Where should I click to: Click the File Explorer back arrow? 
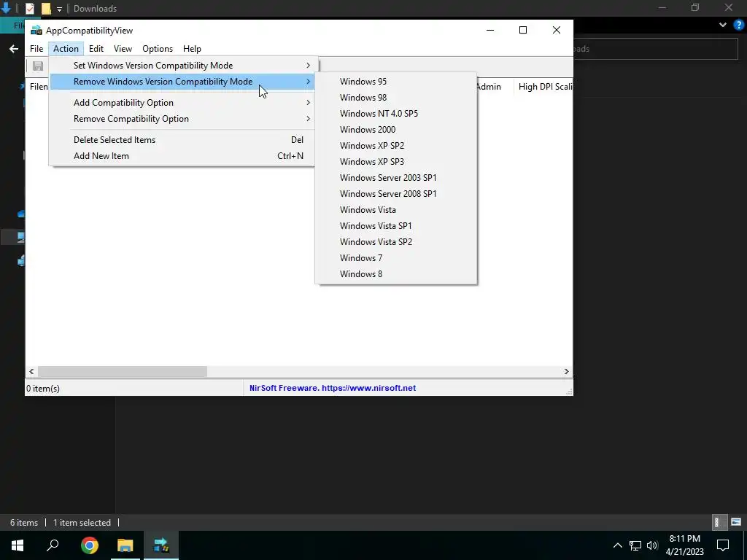tap(13, 49)
